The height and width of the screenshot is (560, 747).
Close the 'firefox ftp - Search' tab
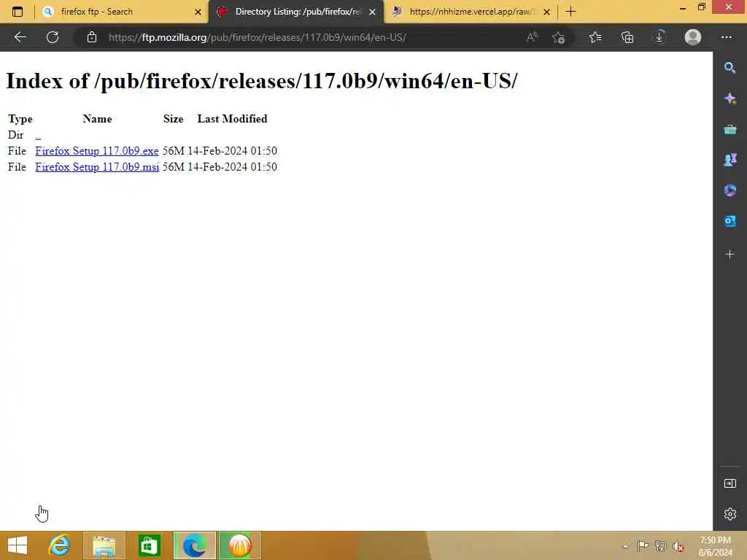click(198, 12)
